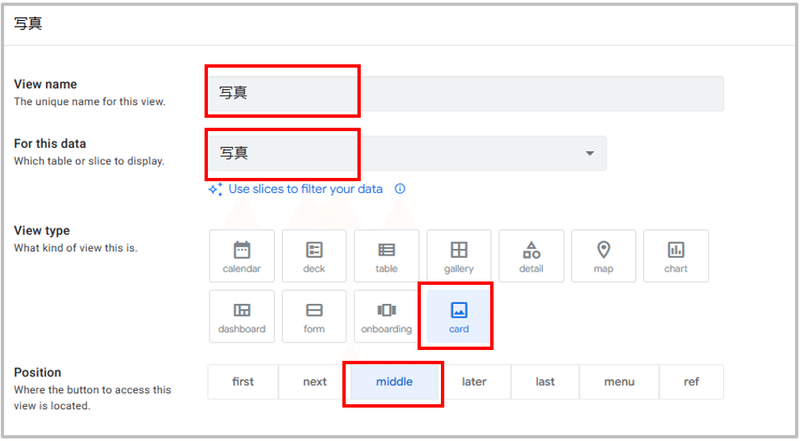800x441 pixels.
Task: Click "The unique name for this view." text
Action: point(90,102)
